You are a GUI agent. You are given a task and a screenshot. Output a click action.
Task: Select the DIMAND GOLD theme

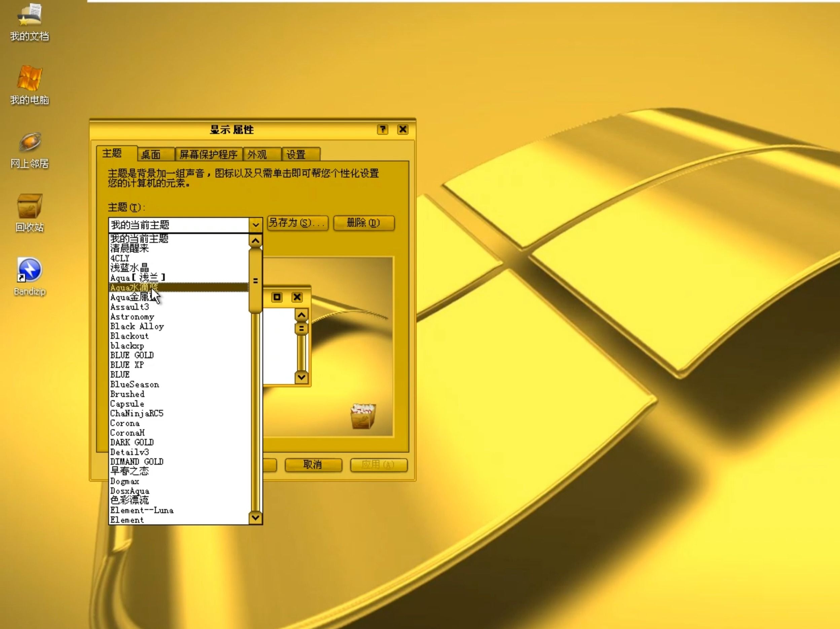point(179,462)
